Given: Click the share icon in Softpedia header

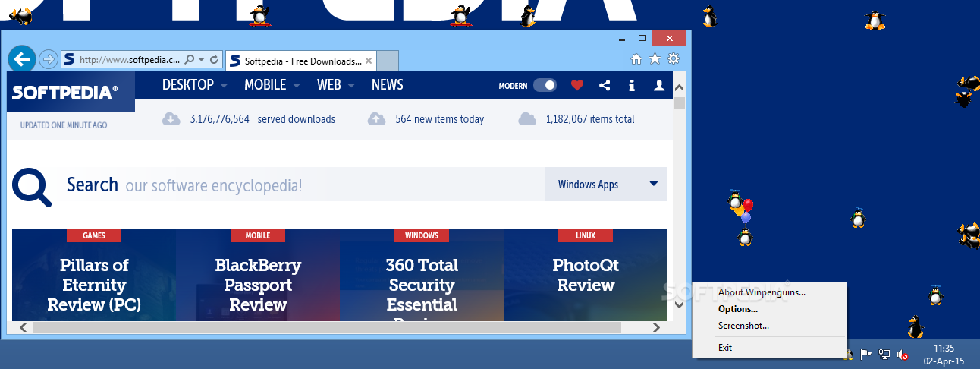Looking at the screenshot, I should [x=605, y=86].
